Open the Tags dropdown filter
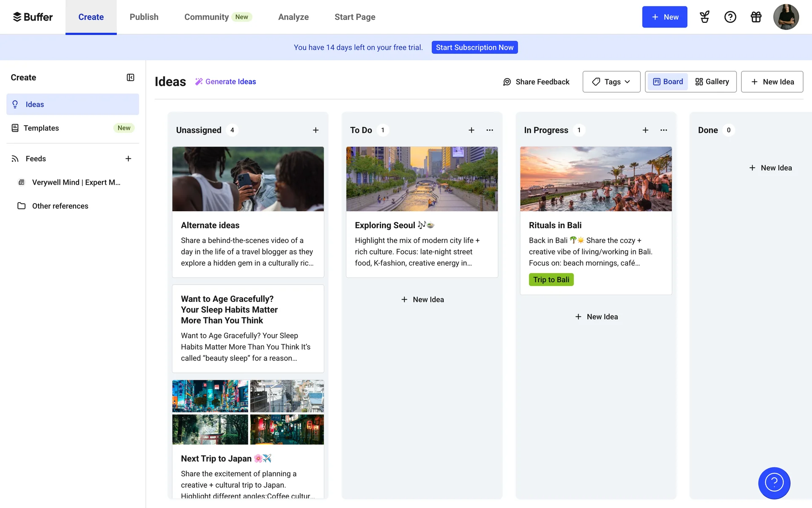The height and width of the screenshot is (508, 812). pyautogui.click(x=611, y=82)
